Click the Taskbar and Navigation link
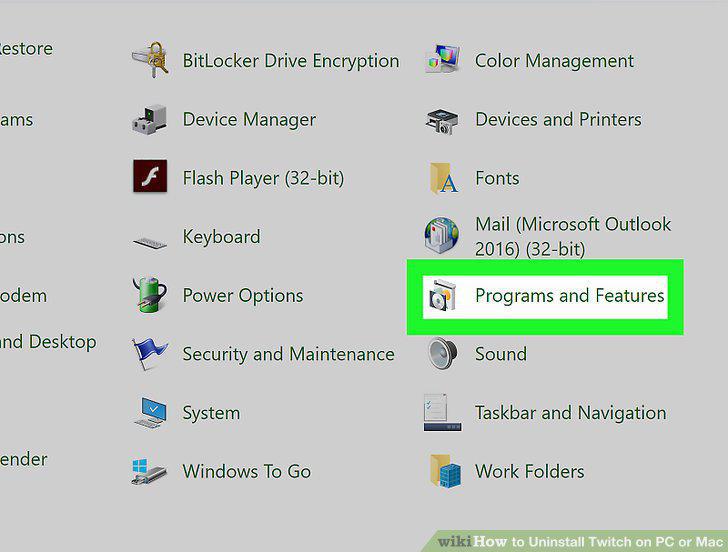 pyautogui.click(x=571, y=413)
